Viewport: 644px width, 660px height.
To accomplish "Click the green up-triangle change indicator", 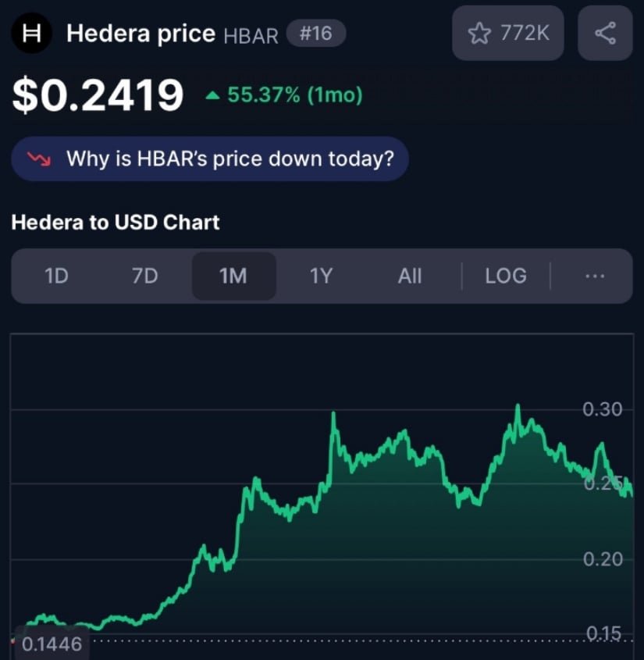I will coord(213,96).
